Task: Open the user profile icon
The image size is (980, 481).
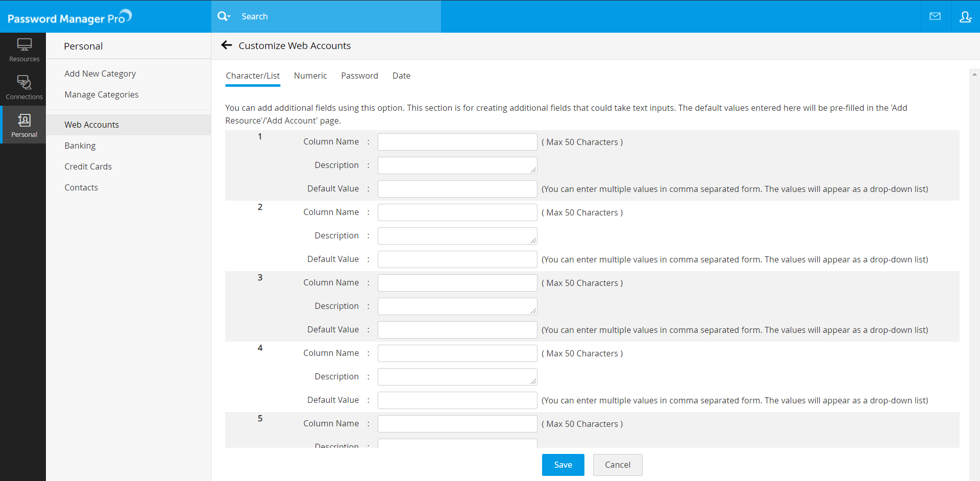Action: pyautogui.click(x=965, y=16)
